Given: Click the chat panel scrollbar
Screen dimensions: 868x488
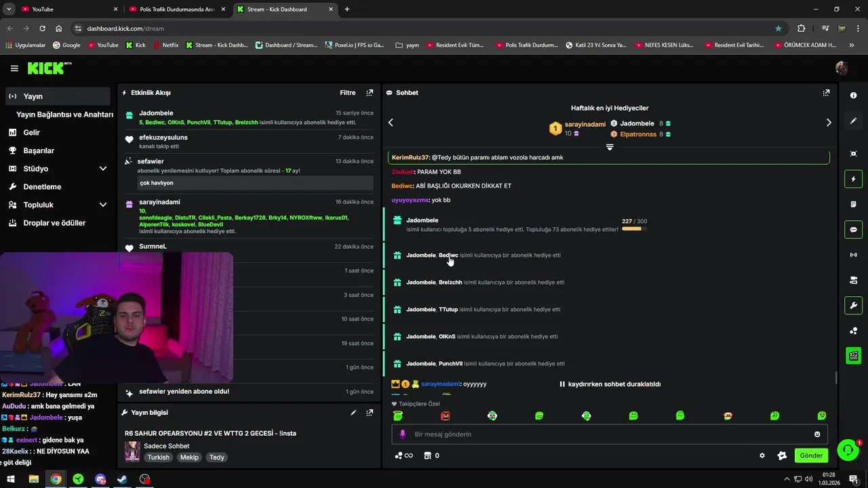Looking at the screenshot, I should click(835, 378).
